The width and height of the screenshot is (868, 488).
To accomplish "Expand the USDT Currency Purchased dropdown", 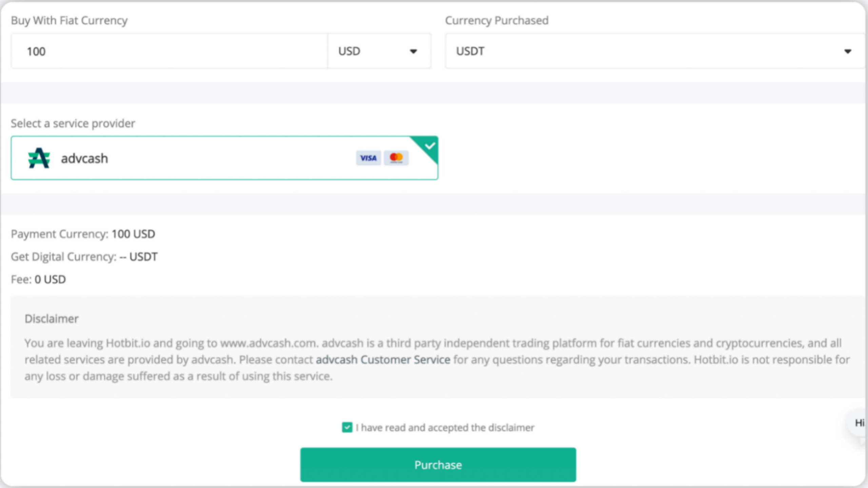I will (x=654, y=51).
